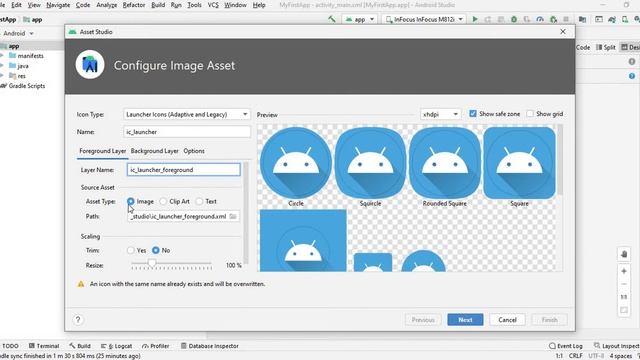The height and width of the screenshot is (360, 640).
Task: Click the zoom out minus icon
Action: point(624,284)
